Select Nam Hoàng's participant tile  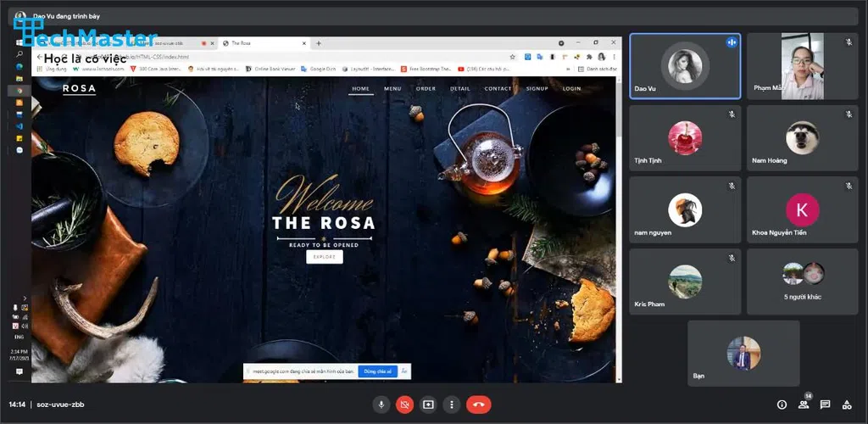pos(802,138)
